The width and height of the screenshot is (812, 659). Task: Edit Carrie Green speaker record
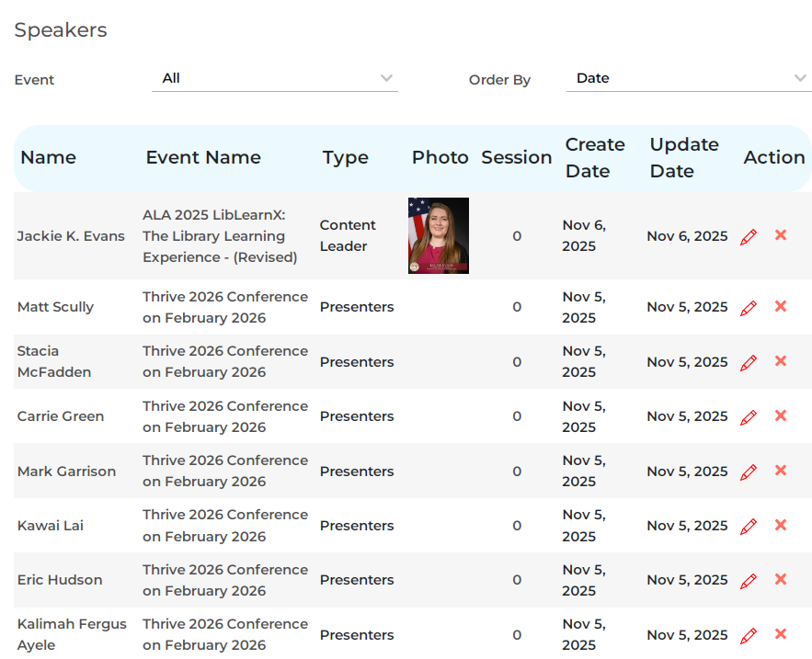[749, 417]
